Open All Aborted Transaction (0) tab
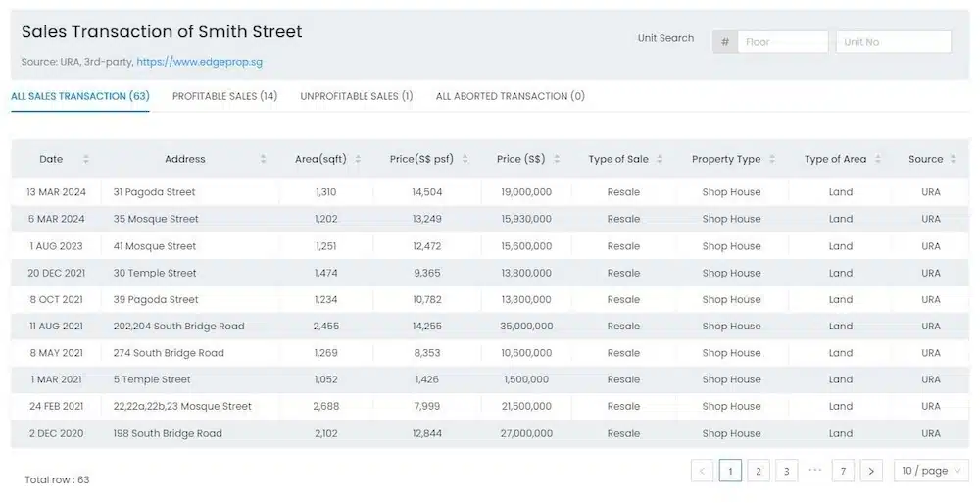 510,96
